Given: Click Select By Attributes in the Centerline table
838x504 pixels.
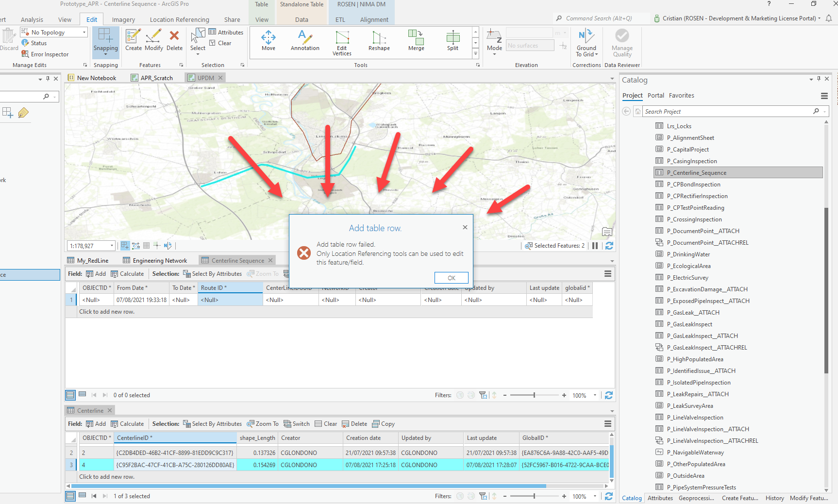Looking at the screenshot, I should point(212,424).
